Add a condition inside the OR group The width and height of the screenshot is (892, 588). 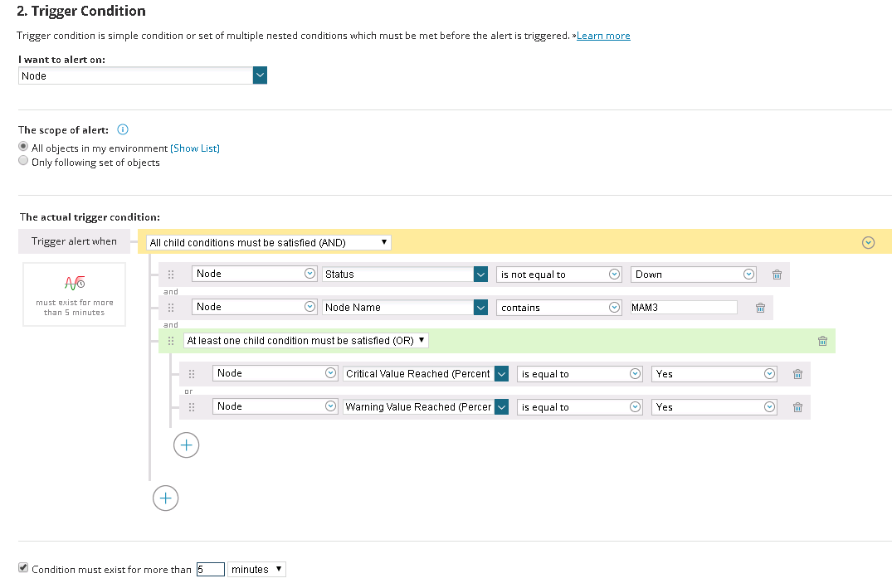coord(186,445)
